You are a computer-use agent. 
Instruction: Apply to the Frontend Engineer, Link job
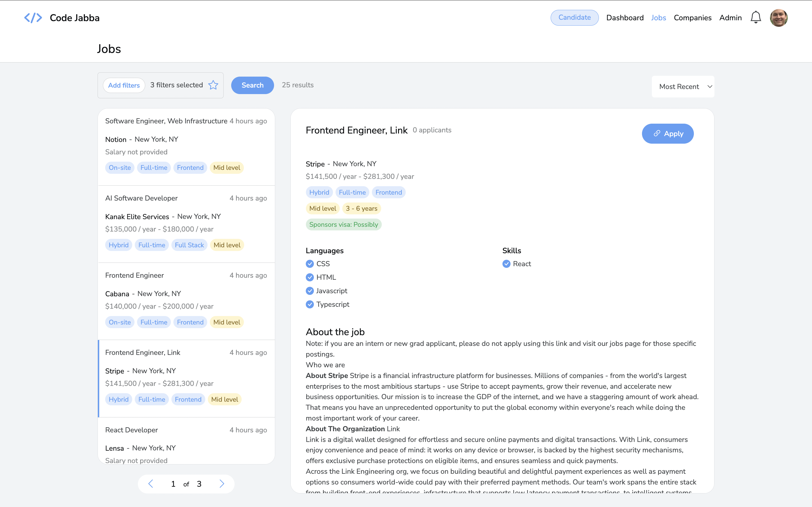(667, 134)
